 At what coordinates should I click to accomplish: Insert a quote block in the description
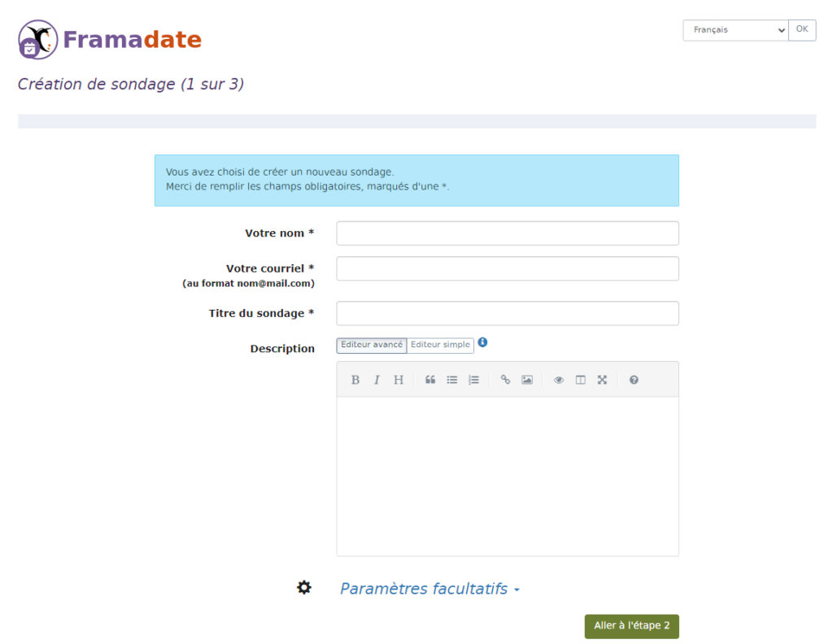point(430,379)
